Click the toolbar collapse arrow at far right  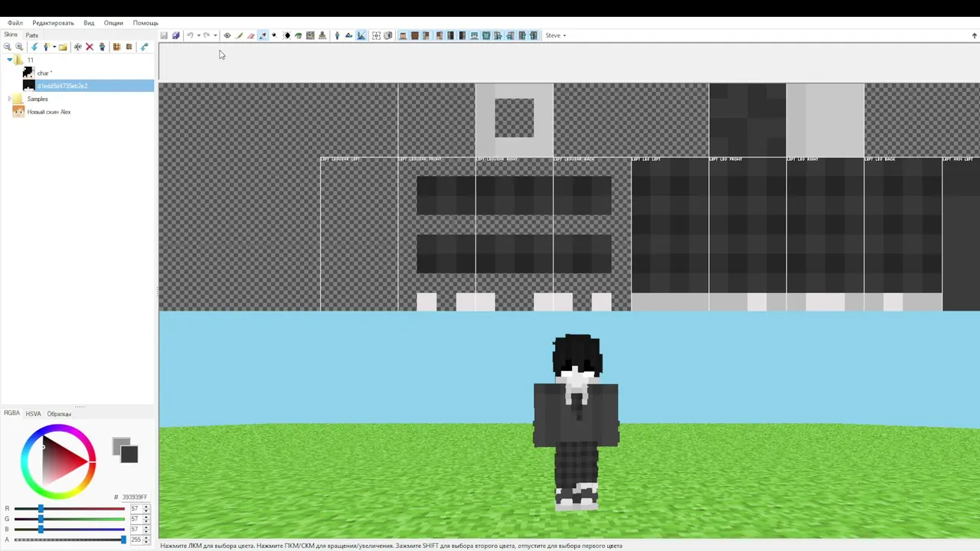coord(975,35)
